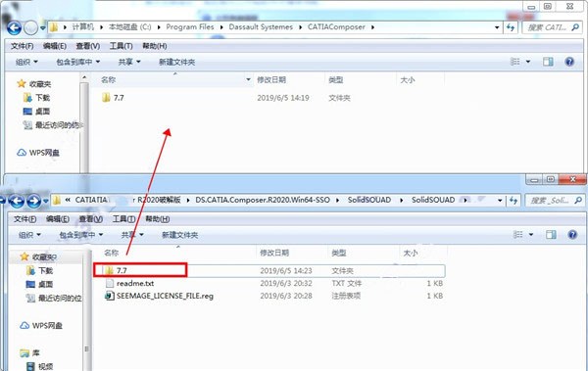Open 包含到库中 dropdown in bottom window
The image size is (588, 371).
pyautogui.click(x=81, y=235)
